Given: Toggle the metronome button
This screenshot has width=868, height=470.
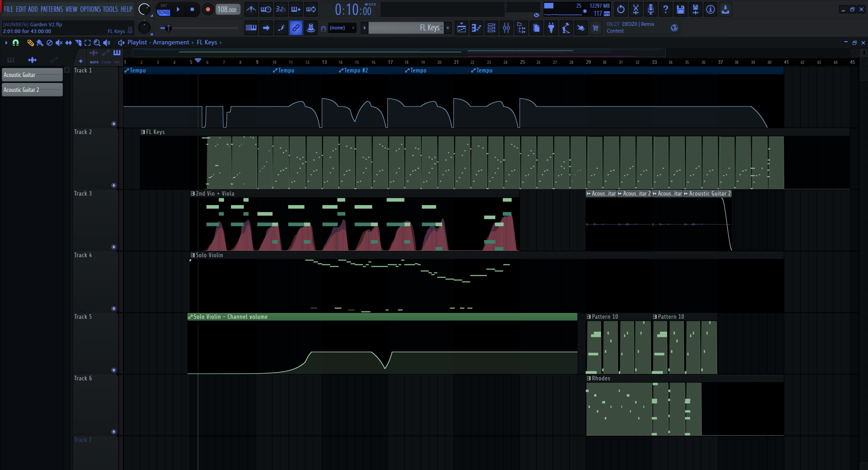Looking at the screenshot, I should tap(251, 9).
